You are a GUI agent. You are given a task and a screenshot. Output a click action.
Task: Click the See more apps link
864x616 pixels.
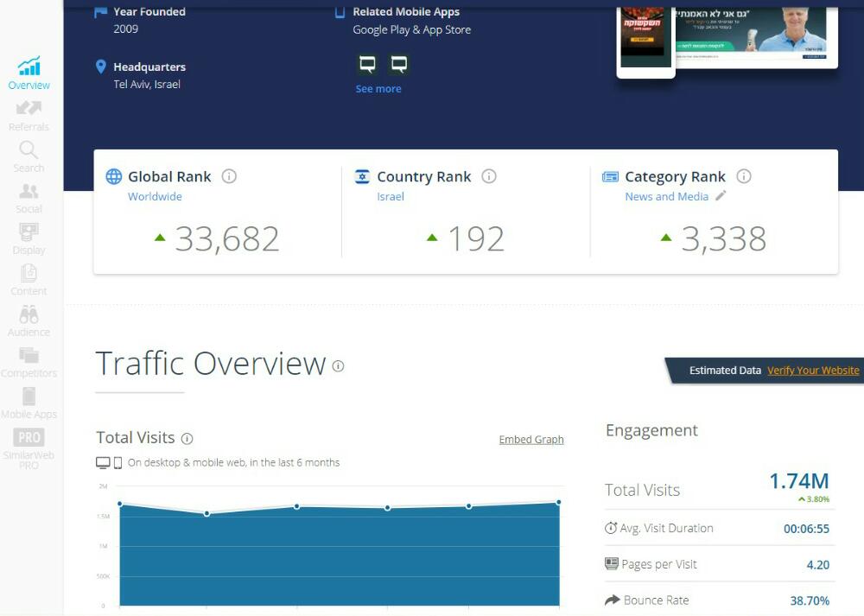click(378, 89)
